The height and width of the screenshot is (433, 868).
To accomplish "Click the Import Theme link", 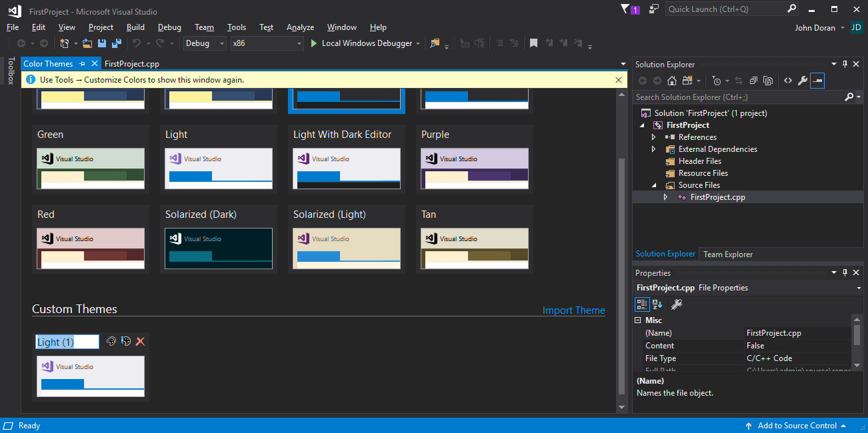I will click(573, 310).
